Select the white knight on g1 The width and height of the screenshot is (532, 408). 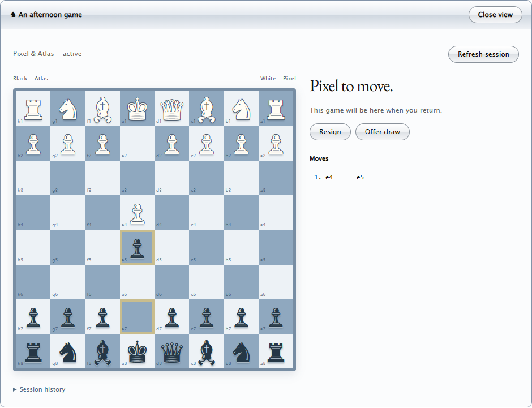click(68, 109)
